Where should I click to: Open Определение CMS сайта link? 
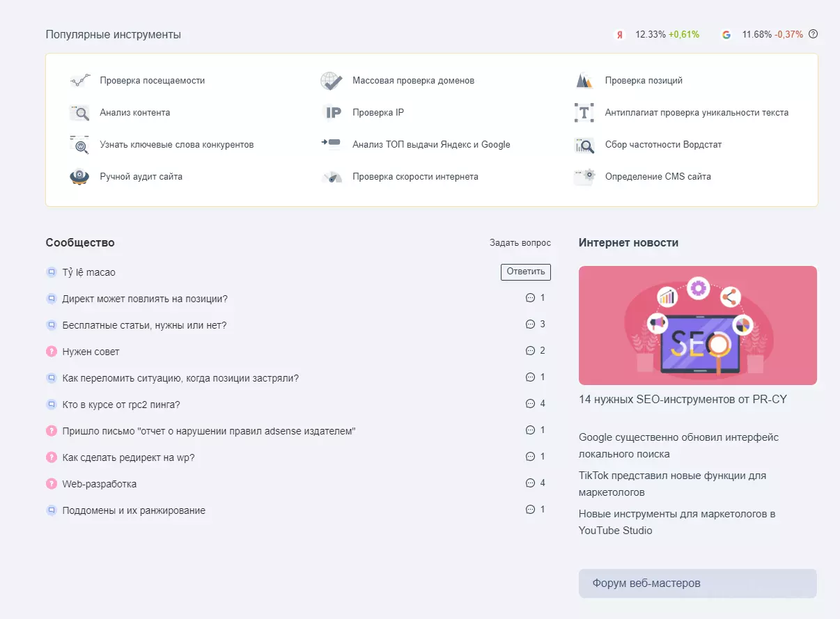[658, 176]
